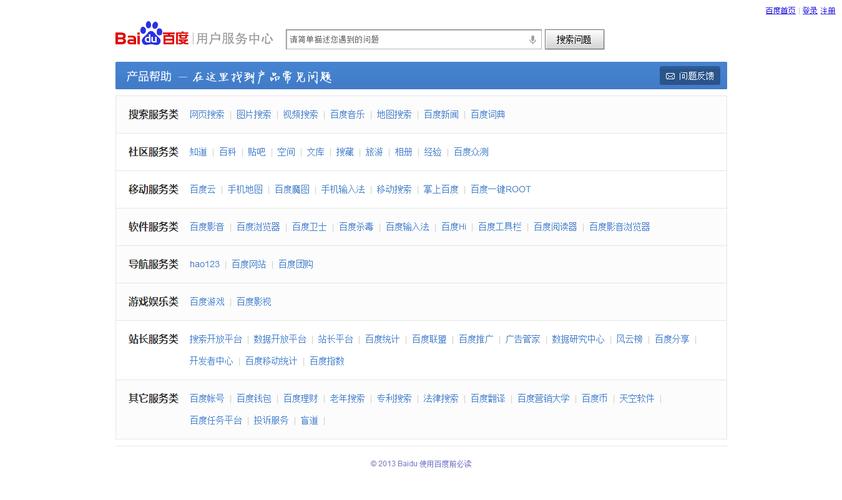842x500 pixels.
Task: Open 网页搜索 help link
Action: point(207,115)
